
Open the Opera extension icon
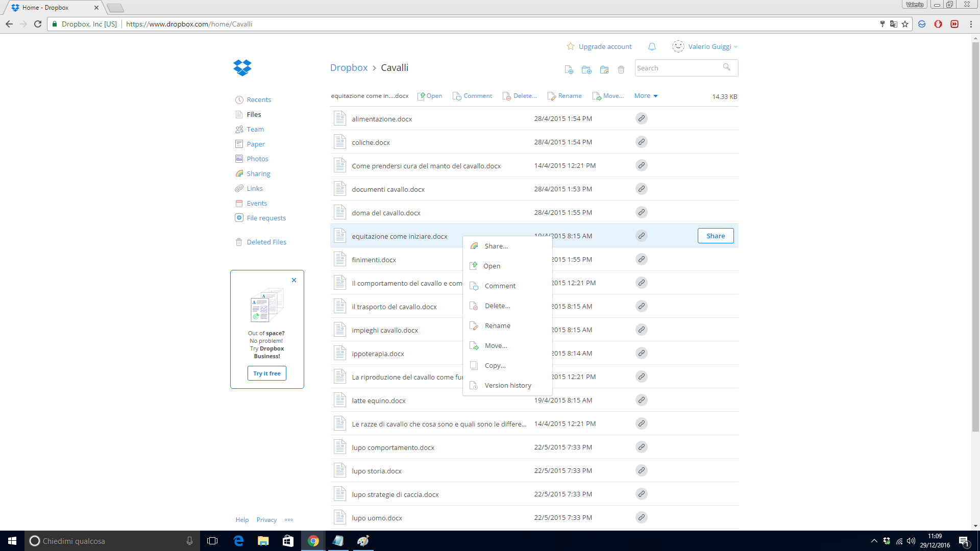tap(938, 24)
